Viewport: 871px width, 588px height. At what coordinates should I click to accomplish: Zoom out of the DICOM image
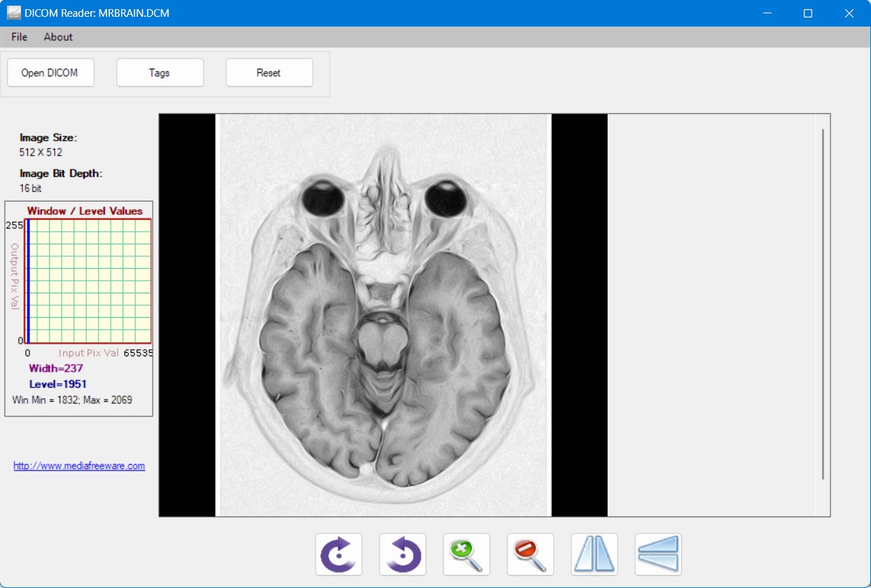pyautogui.click(x=530, y=554)
